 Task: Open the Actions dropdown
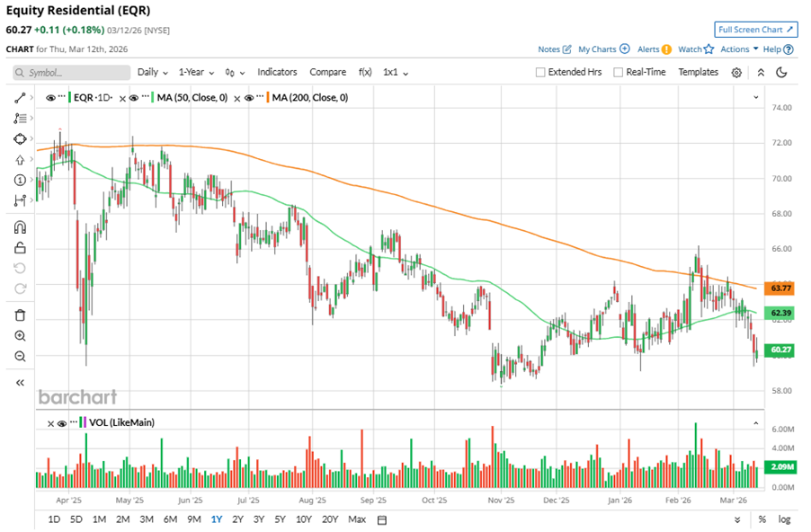tap(739, 49)
